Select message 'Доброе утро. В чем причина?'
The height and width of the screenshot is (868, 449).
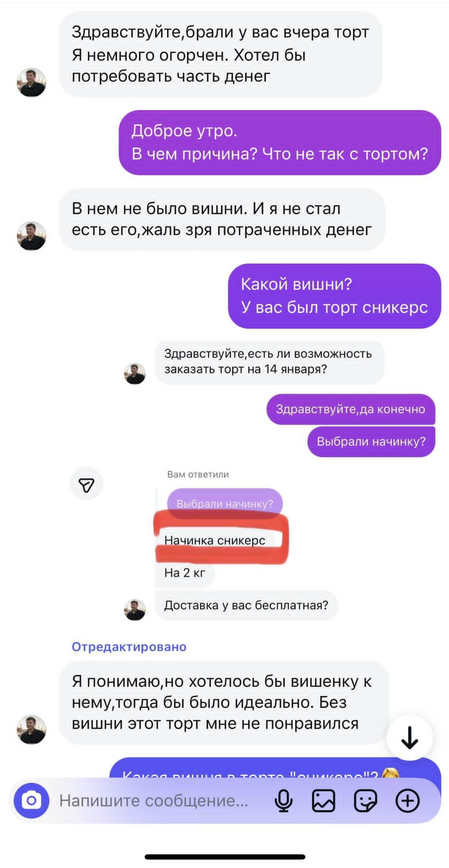(280, 143)
